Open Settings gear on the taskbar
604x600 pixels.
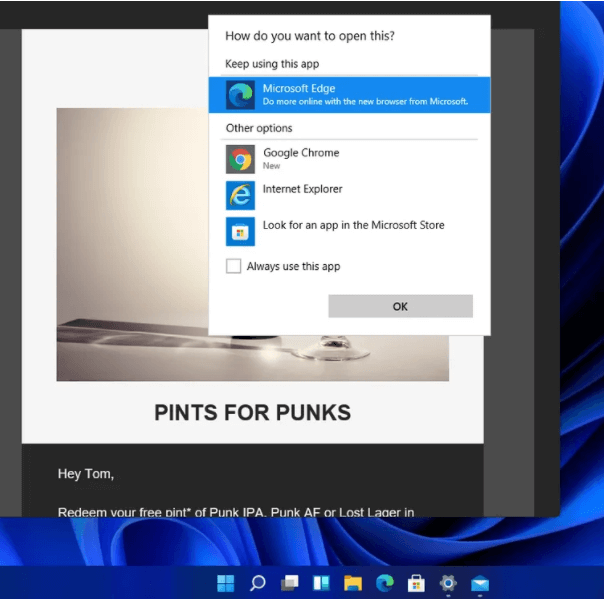coord(448,583)
